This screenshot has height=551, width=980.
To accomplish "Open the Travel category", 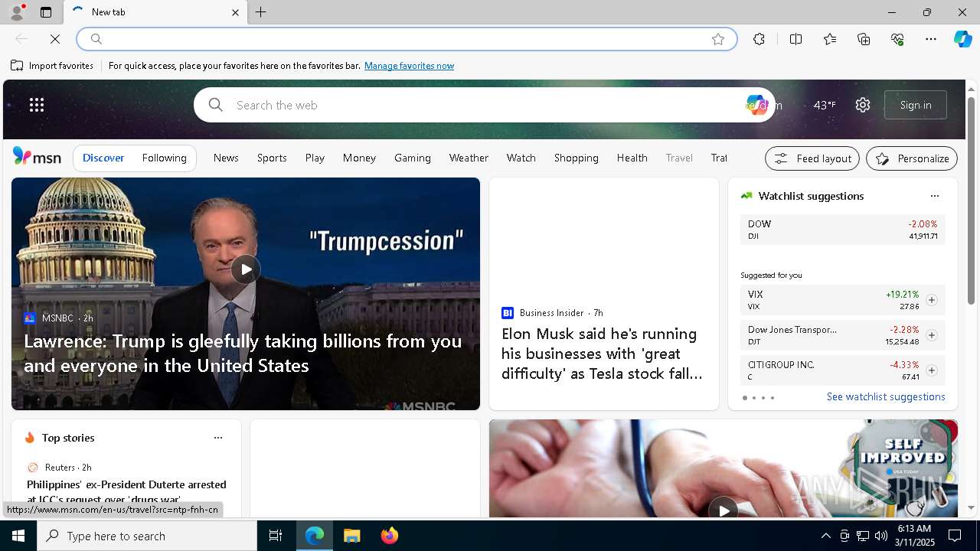I will click(679, 158).
